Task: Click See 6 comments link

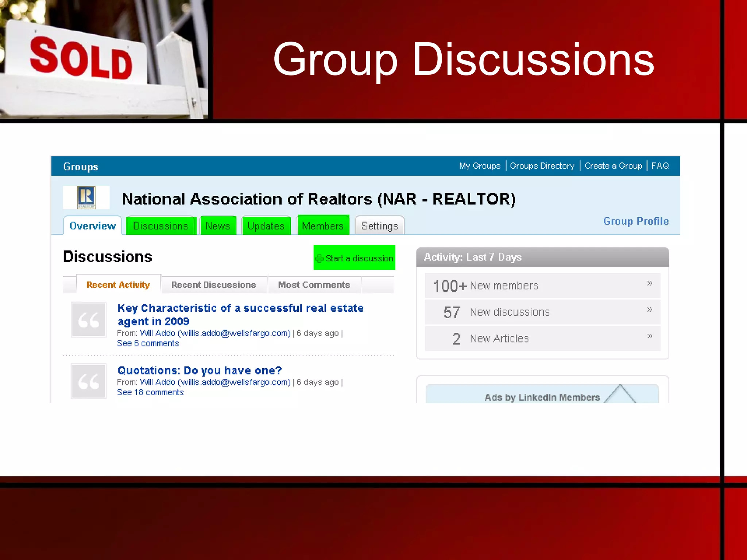Action: coord(148,343)
